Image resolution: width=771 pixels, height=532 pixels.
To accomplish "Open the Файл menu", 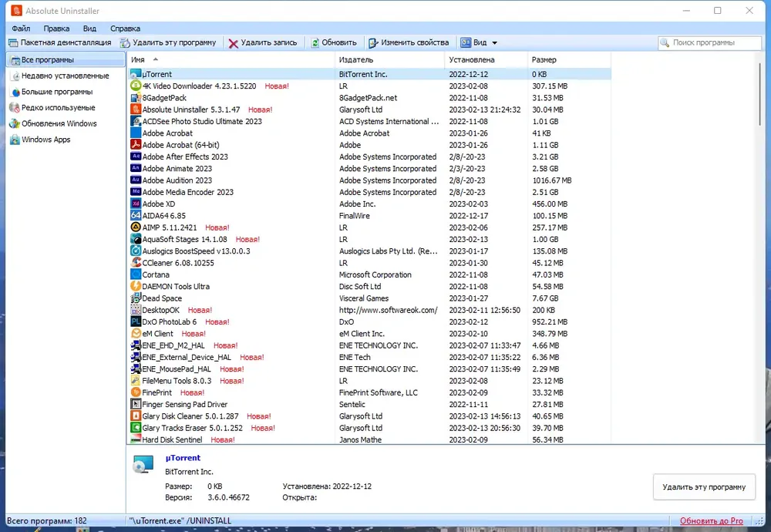I will tap(21, 29).
